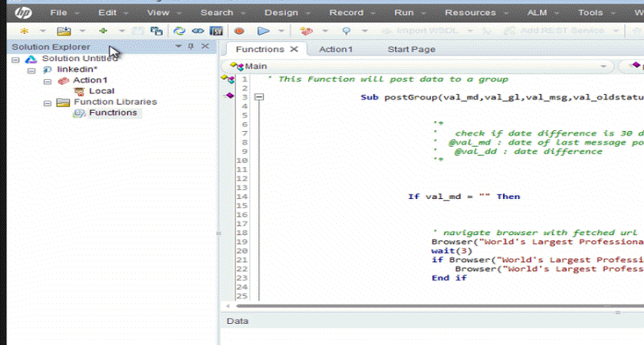The image size is (644, 345).
Task: Select the Local item under Action1
Action: pos(102,91)
